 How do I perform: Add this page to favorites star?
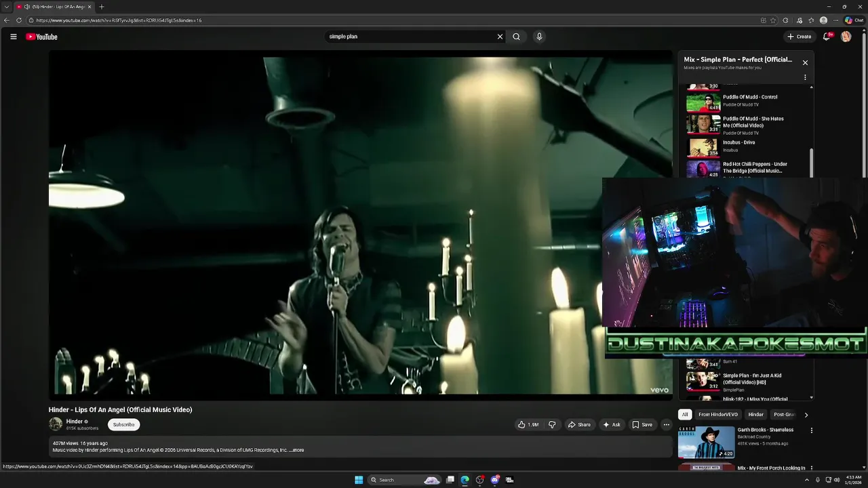(x=773, y=20)
